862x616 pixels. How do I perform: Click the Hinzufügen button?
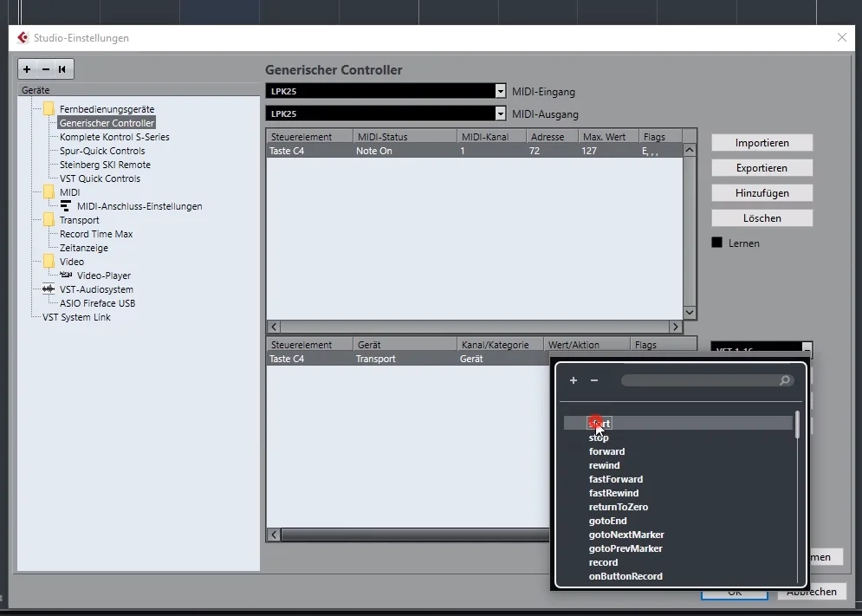[762, 193]
